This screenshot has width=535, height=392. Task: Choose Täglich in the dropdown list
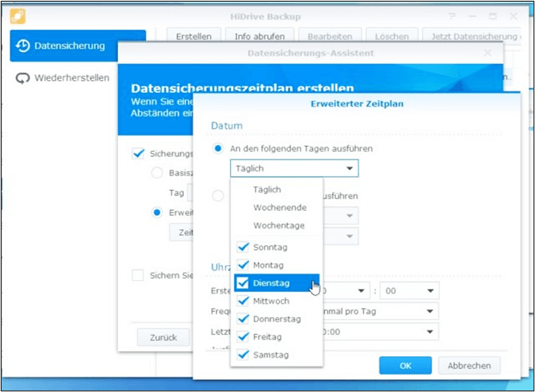coord(277,189)
